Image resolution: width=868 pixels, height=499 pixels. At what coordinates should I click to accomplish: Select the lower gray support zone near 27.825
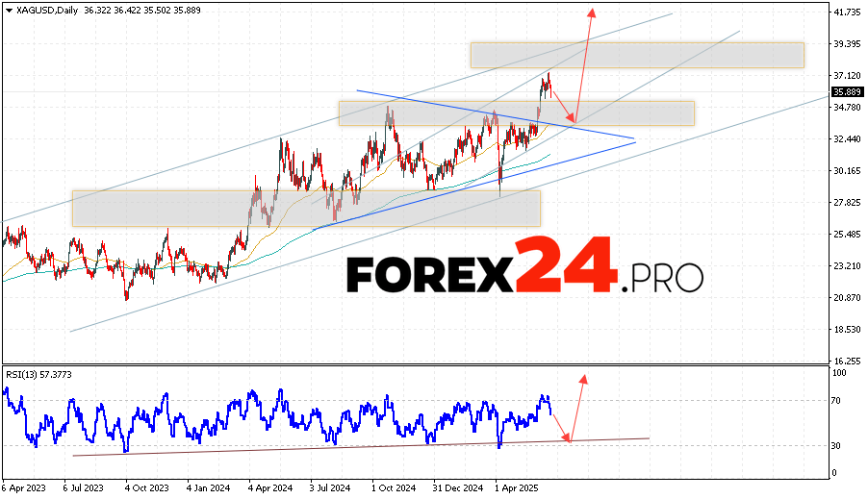[306, 208]
